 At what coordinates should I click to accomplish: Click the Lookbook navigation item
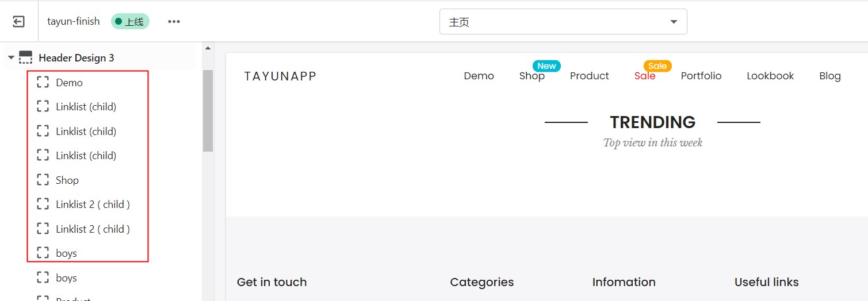tap(770, 76)
